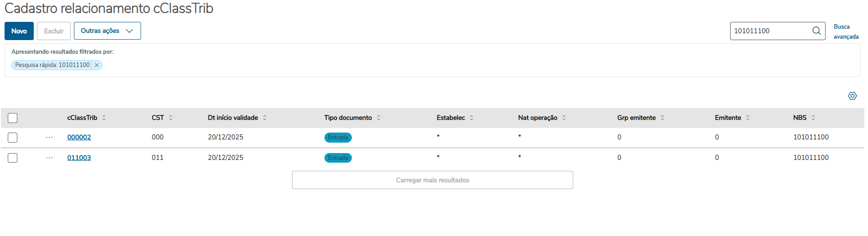Sort by Estabelec column

point(471,118)
